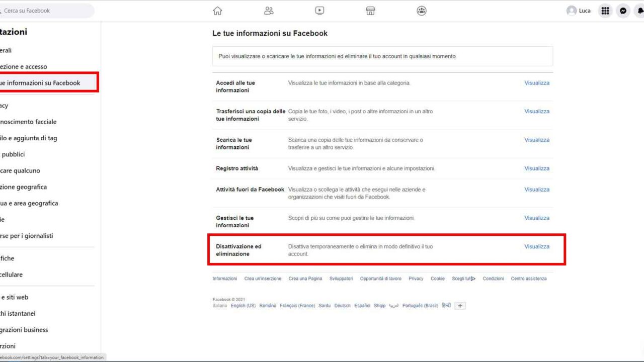Open the noscimento facciale sidebar item
This screenshot has width=644, height=362.
pyautogui.click(x=28, y=122)
